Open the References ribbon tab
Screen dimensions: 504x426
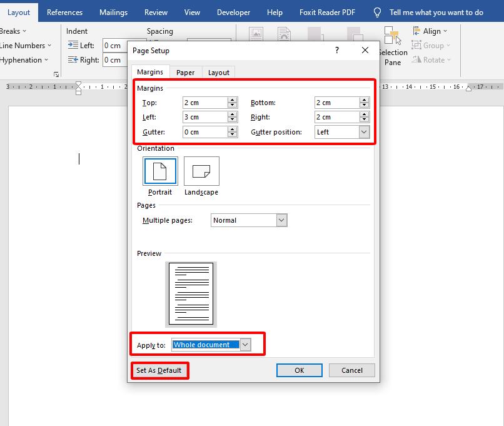[x=64, y=13]
